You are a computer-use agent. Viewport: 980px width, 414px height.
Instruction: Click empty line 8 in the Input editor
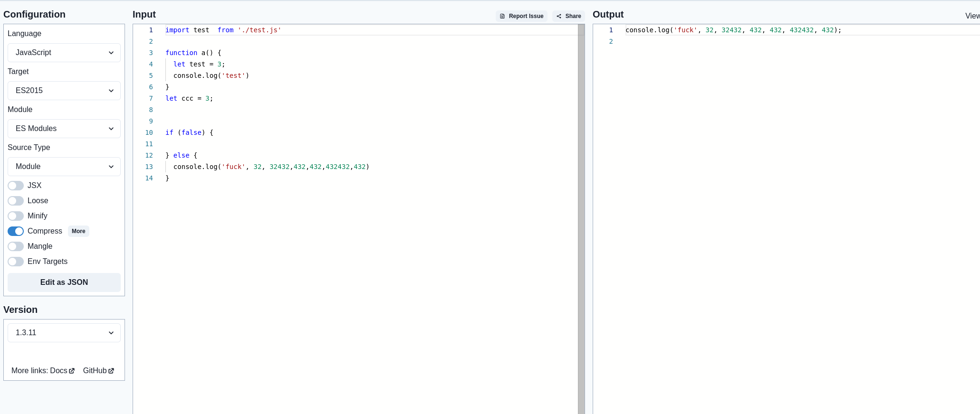tap(371, 110)
